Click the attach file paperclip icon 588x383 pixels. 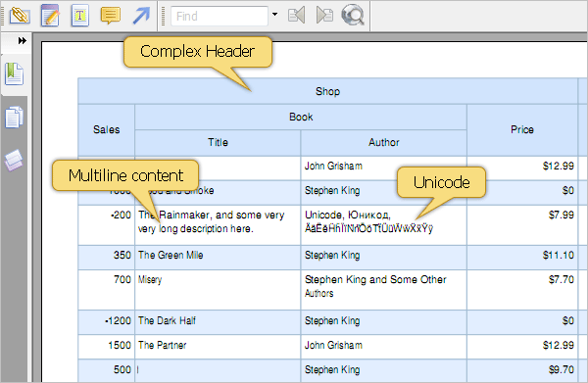point(20,16)
